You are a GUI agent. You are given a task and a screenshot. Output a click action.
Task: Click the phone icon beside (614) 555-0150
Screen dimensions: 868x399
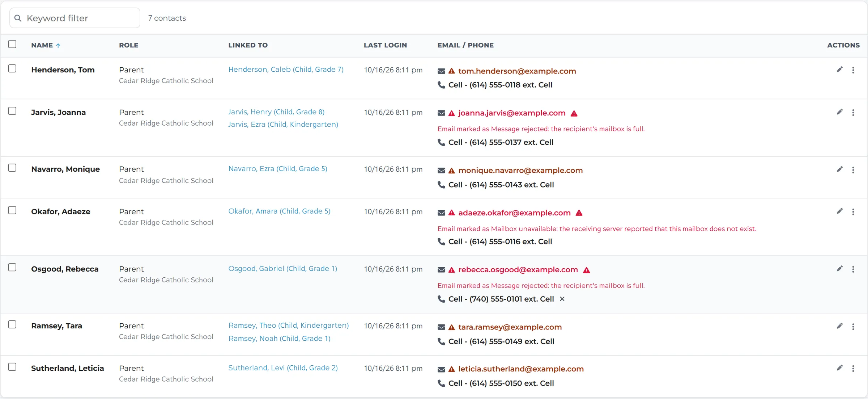click(441, 383)
